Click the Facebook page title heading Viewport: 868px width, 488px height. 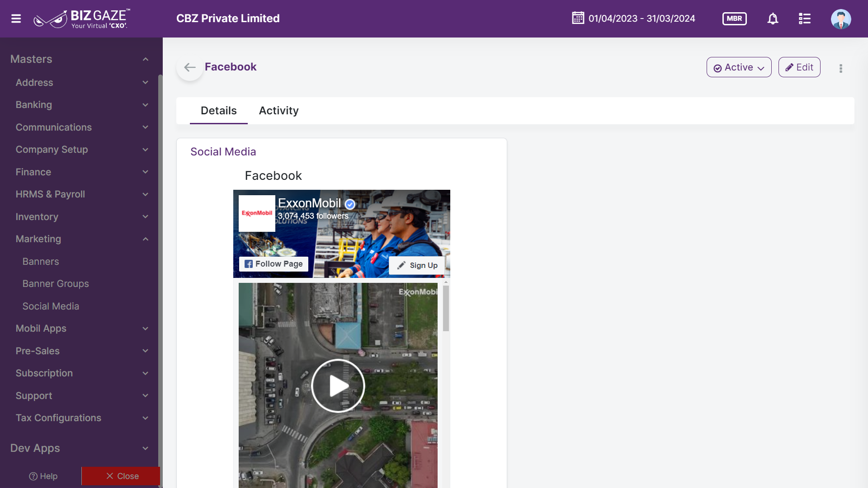click(x=231, y=67)
